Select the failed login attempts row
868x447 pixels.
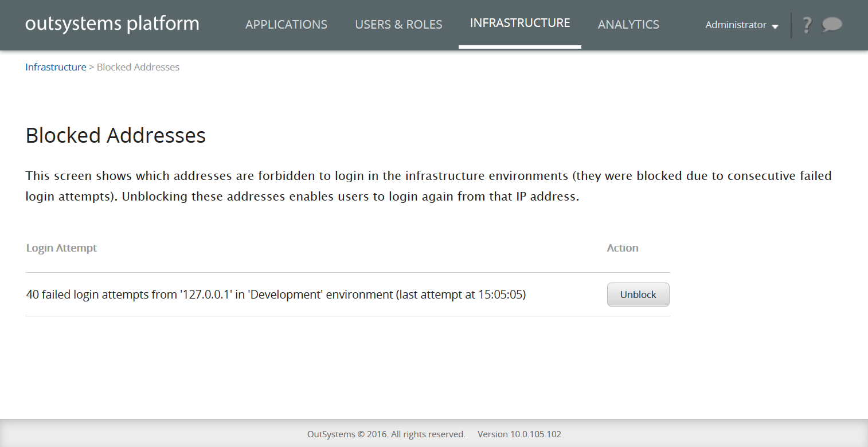click(x=276, y=294)
